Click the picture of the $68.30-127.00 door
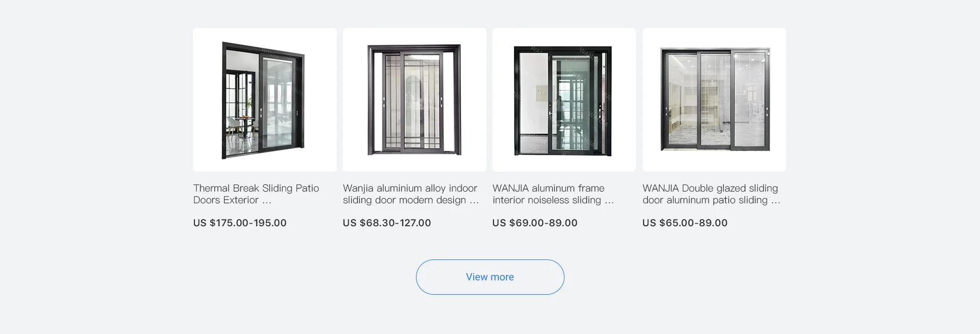Image resolution: width=980 pixels, height=334 pixels. click(414, 100)
